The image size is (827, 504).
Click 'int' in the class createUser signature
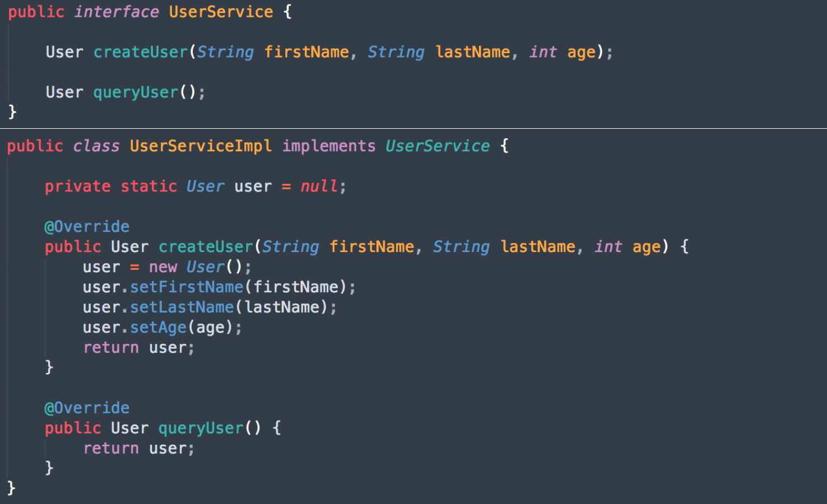point(608,247)
